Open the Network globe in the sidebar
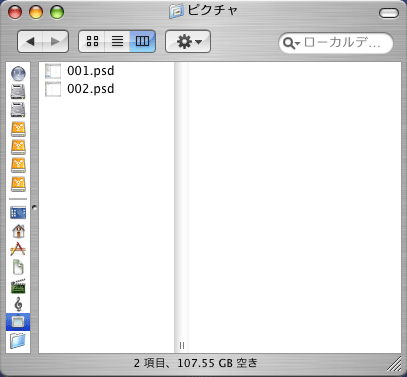The image size is (407, 377). [18, 74]
